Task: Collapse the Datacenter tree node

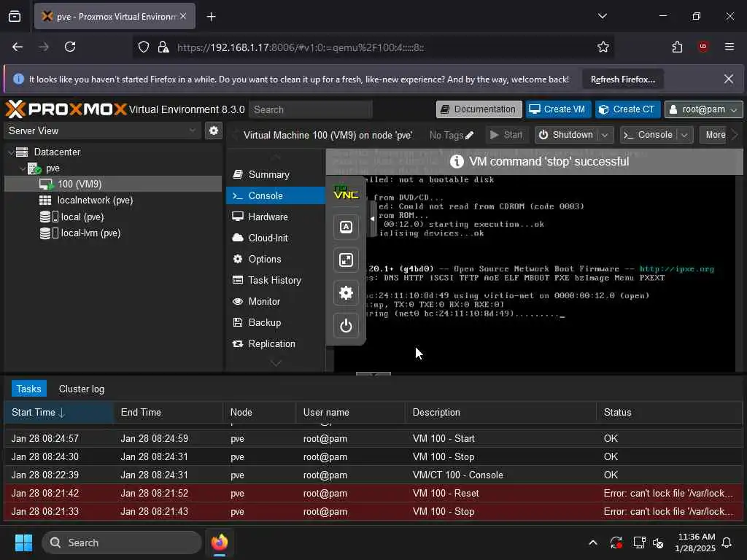Action: (x=11, y=152)
